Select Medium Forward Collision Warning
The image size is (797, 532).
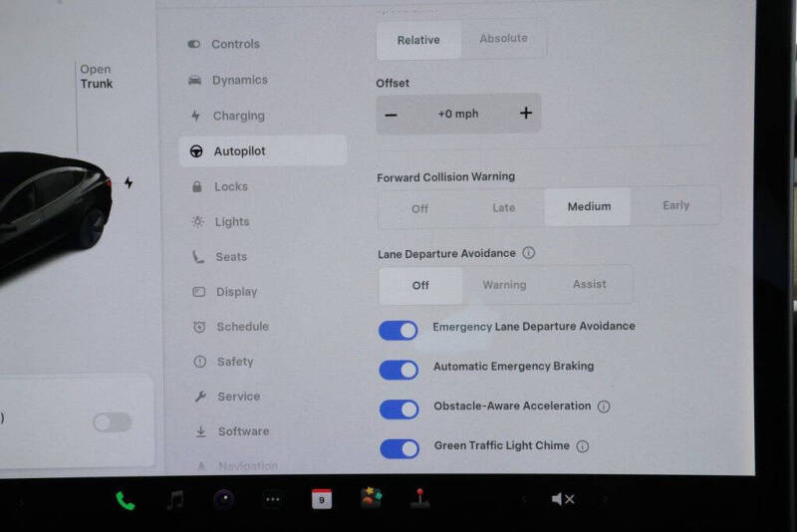[589, 206]
